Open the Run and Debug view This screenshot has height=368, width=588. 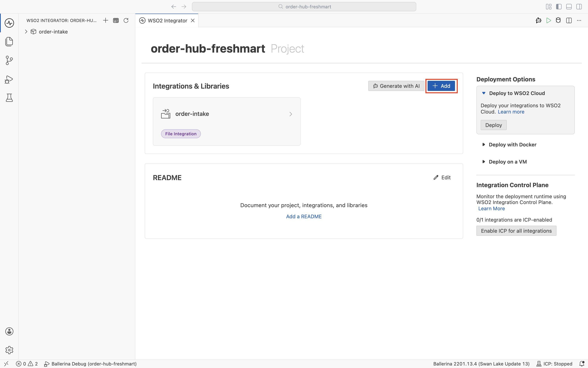[x=9, y=79]
